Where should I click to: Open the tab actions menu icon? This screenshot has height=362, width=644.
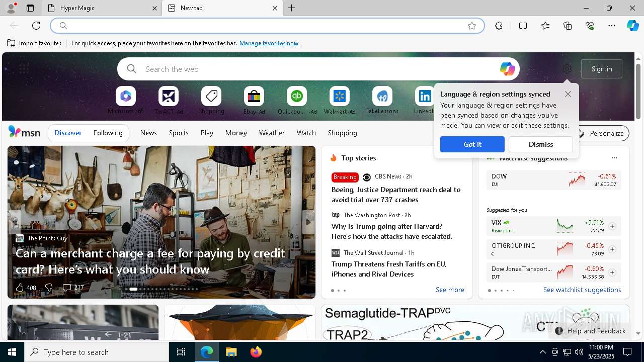pyautogui.click(x=30, y=8)
